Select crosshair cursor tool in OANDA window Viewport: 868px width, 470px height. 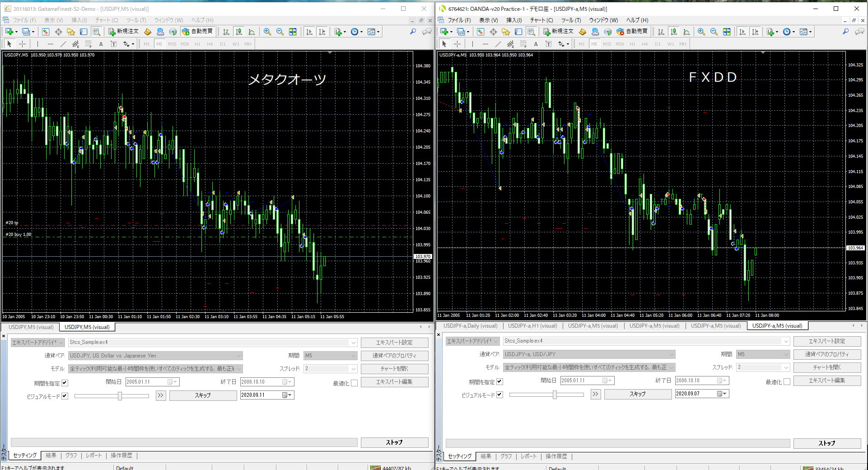[x=457, y=44]
